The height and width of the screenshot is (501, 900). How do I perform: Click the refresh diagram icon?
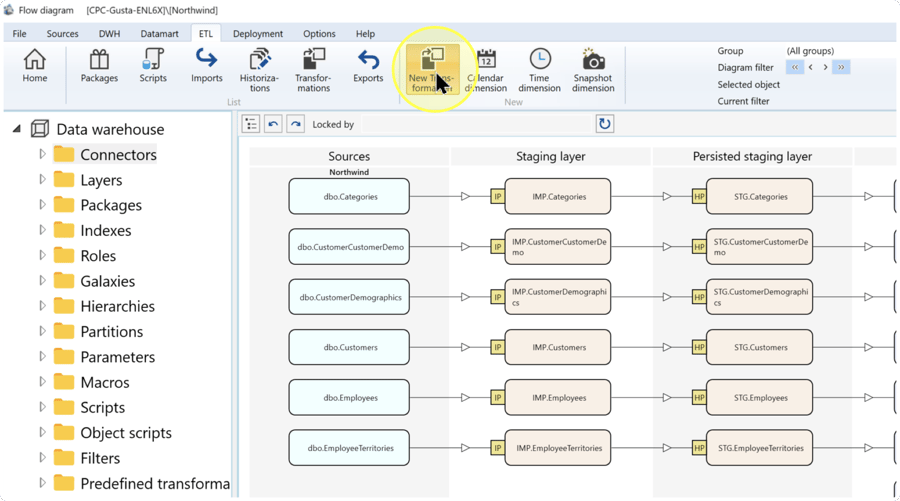[604, 124]
